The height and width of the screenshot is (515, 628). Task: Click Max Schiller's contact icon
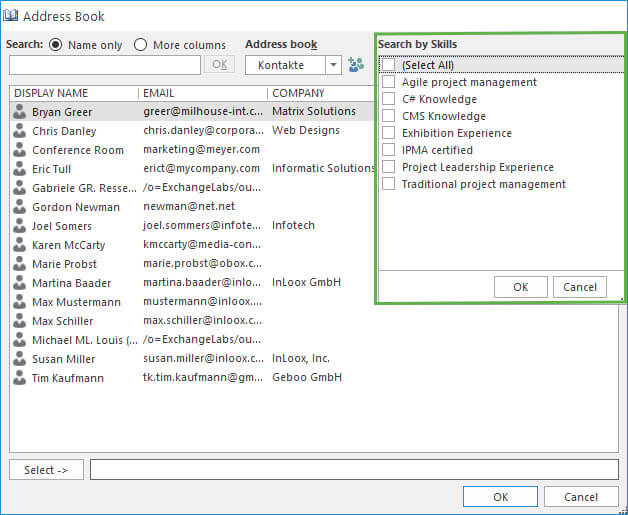19,321
